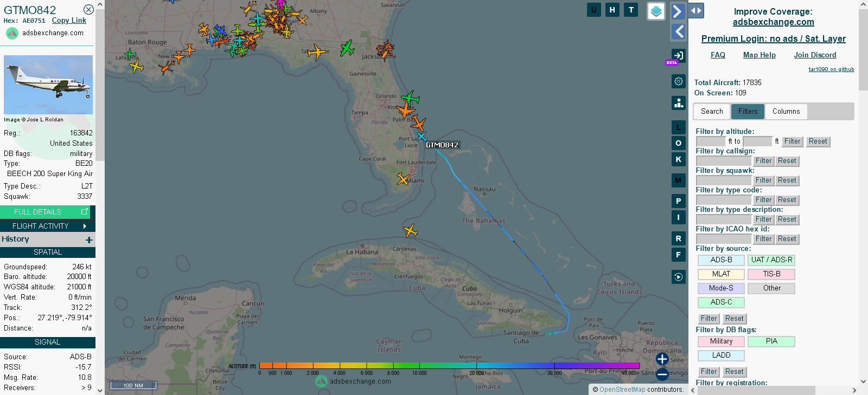Close the GTMO842 aircraft info panel
The height and width of the screenshot is (395, 868).
pyautogui.click(x=88, y=10)
